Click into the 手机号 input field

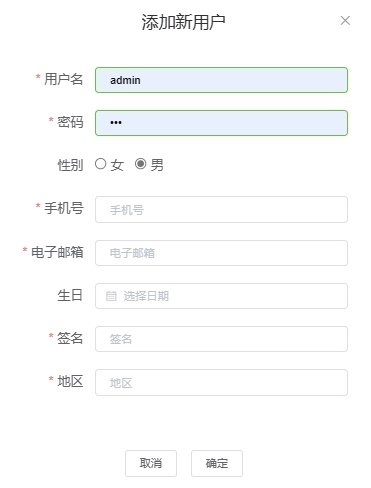point(221,210)
